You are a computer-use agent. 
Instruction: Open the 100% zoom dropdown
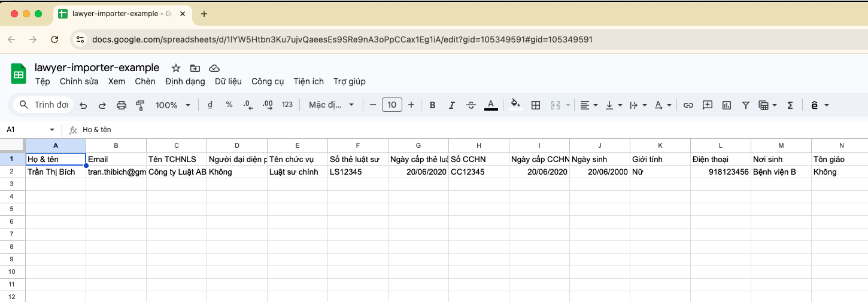173,105
